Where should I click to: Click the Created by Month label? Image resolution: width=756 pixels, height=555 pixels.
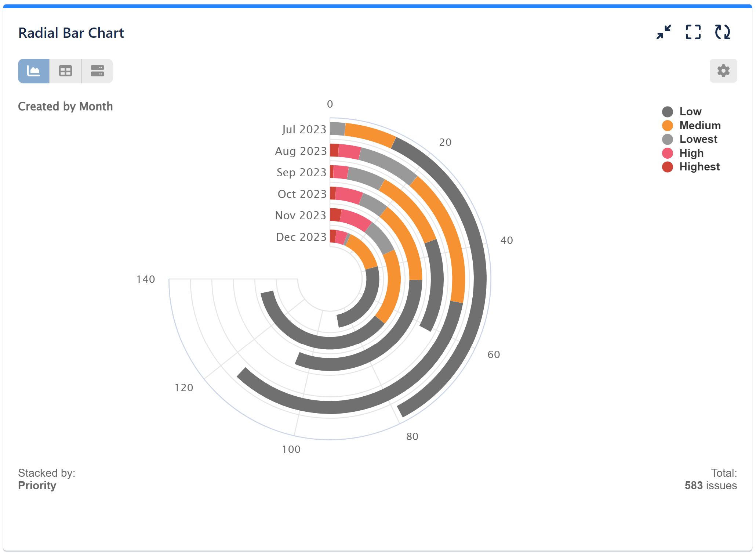pyautogui.click(x=65, y=107)
